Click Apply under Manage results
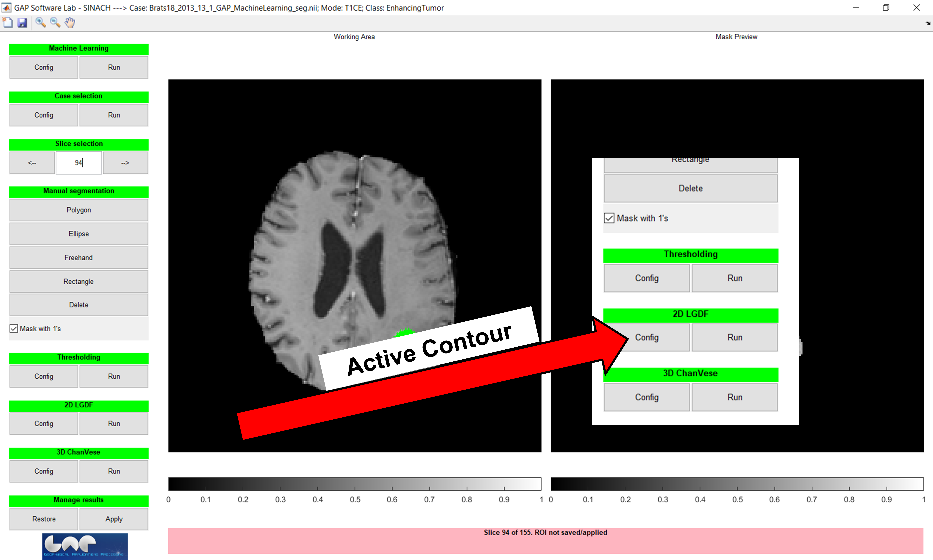 pos(114,519)
